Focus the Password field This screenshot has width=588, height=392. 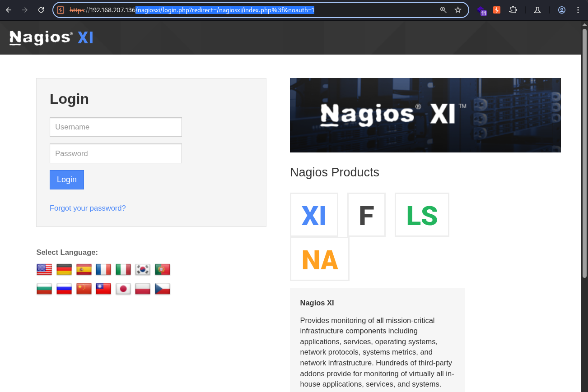coord(116,153)
